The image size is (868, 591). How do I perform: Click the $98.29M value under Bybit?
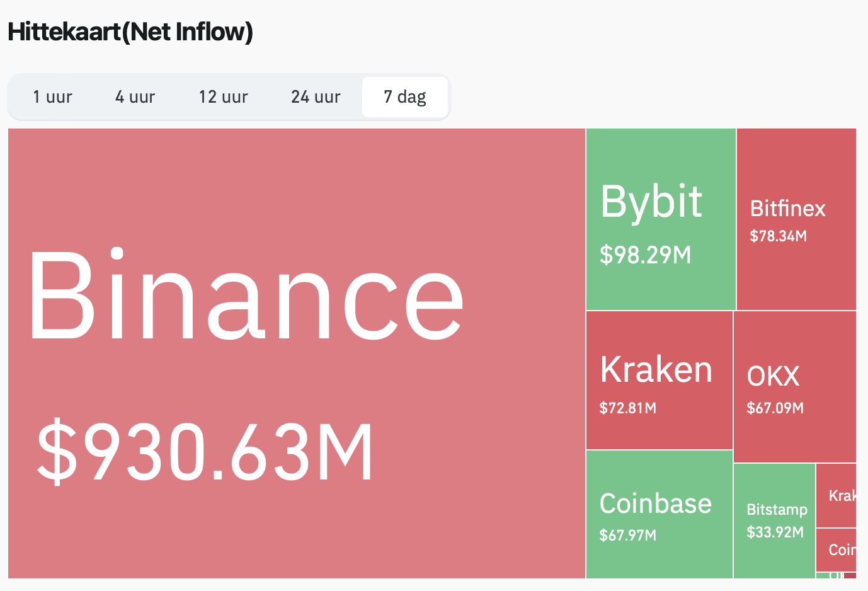(645, 255)
